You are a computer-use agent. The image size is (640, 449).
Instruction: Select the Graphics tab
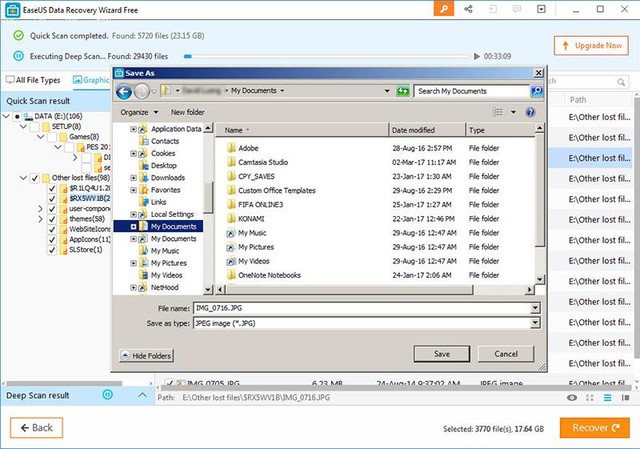pyautogui.click(x=91, y=80)
